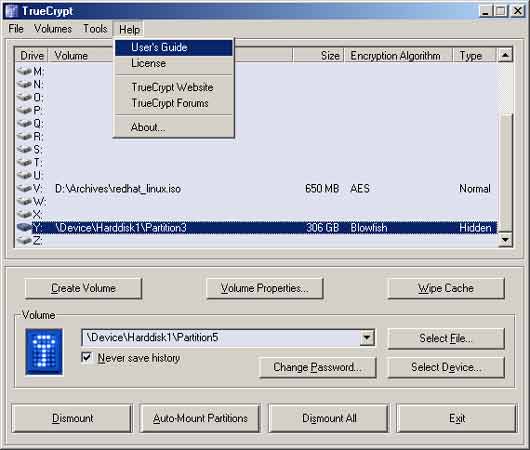
Task: Click the 306 GB size cell
Action: 322,228
